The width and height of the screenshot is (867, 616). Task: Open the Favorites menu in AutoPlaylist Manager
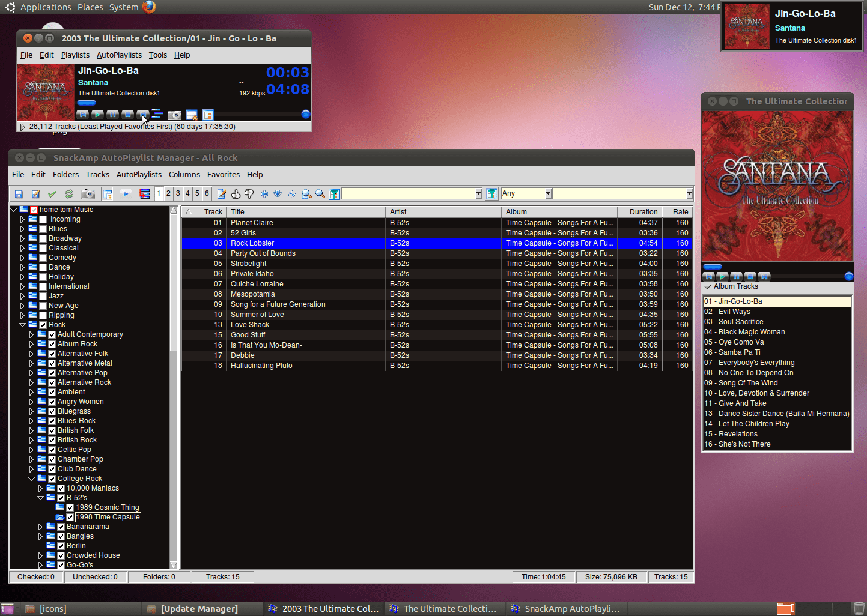click(x=223, y=174)
